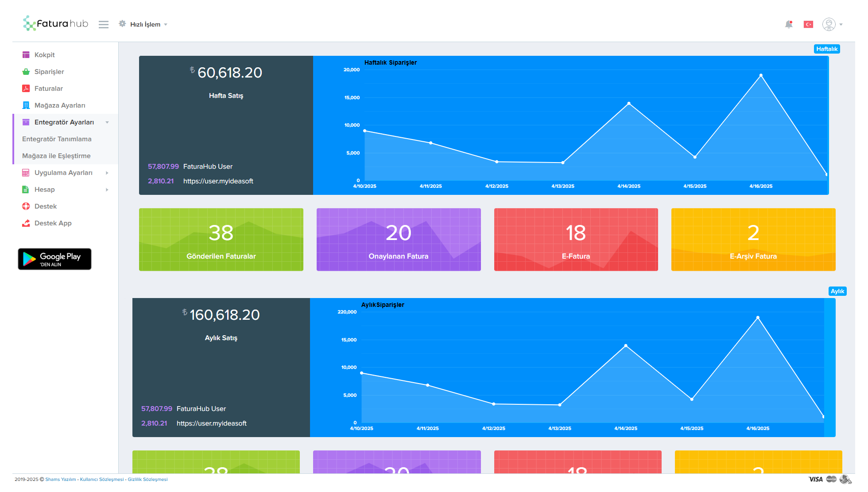
Task: Click the 4/16/2025 peak point on weekly chart
Action: click(x=761, y=75)
